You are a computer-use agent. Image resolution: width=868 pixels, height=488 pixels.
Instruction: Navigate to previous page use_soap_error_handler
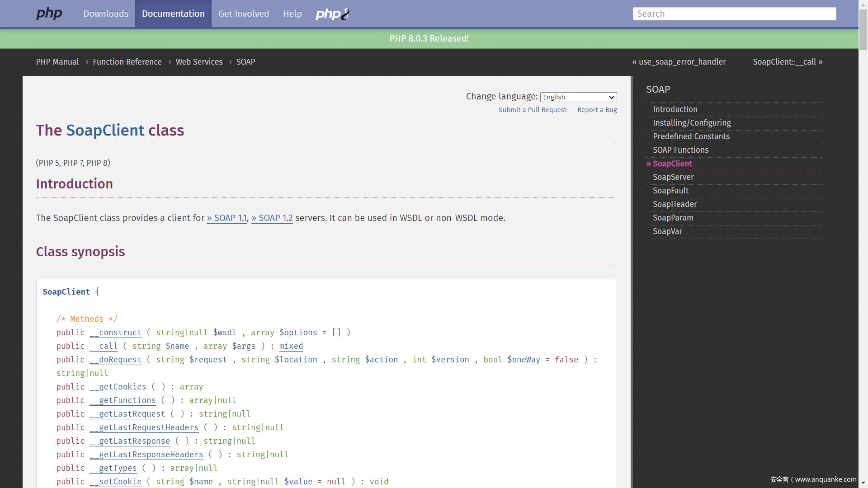pyautogui.click(x=679, y=62)
